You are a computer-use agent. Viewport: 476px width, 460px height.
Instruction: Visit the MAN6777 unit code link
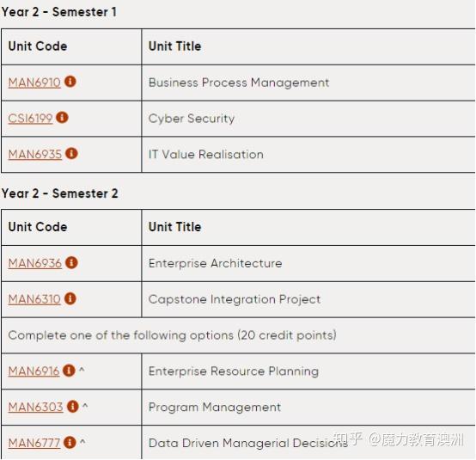[34, 443]
